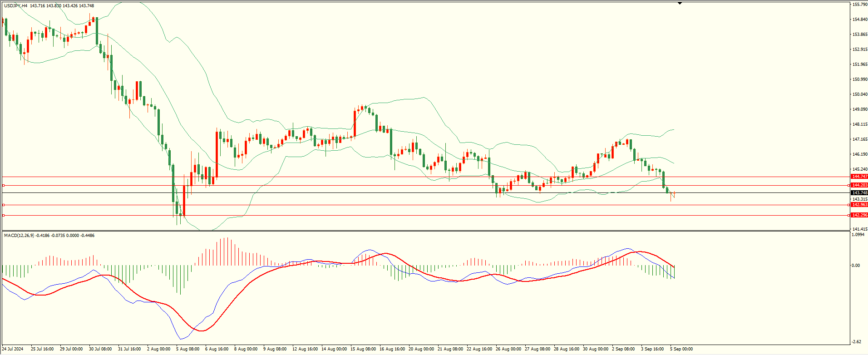Click the black current price label 143.748
Image resolution: width=868 pixels, height=355 pixels.
(859, 193)
